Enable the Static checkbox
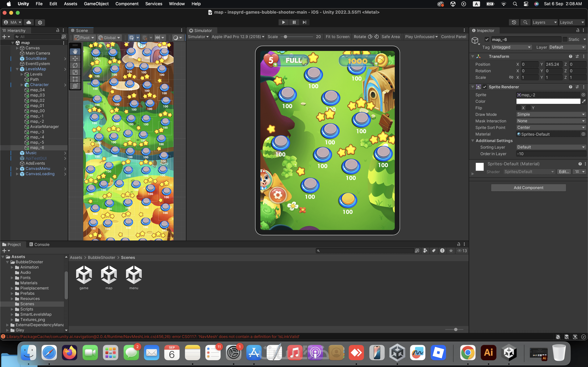The width and height of the screenshot is (588, 367). tap(565, 39)
